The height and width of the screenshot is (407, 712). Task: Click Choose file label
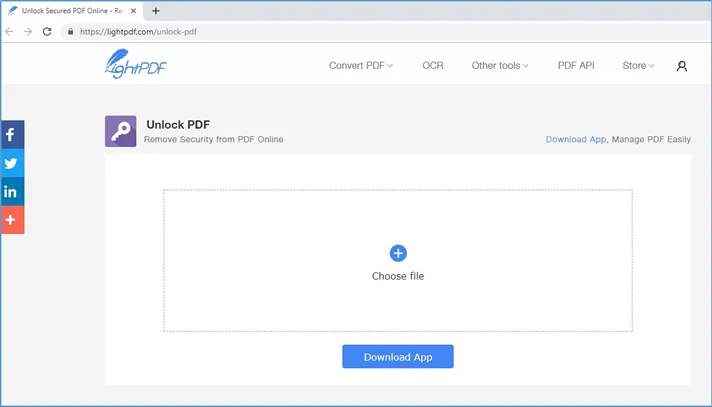pyautogui.click(x=398, y=276)
